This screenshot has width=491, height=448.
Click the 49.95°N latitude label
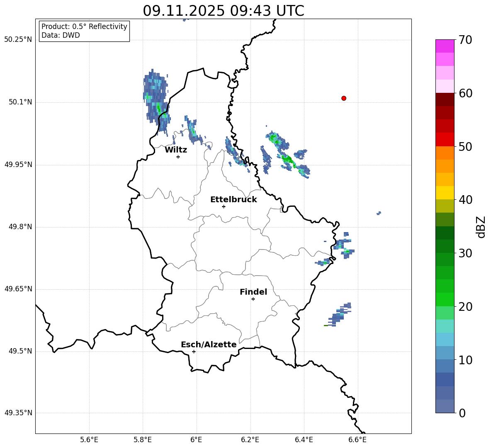18,164
